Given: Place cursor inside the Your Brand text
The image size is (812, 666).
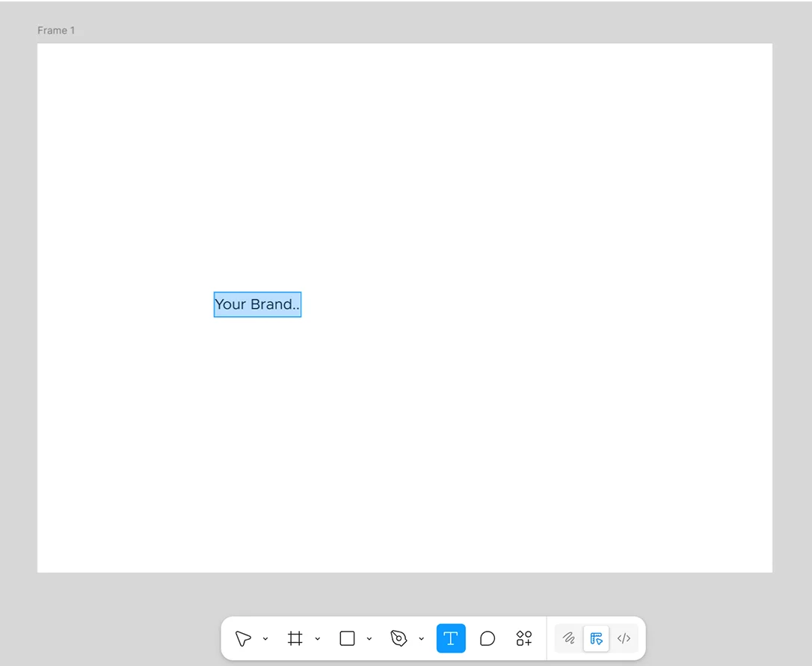Looking at the screenshot, I should [x=257, y=304].
